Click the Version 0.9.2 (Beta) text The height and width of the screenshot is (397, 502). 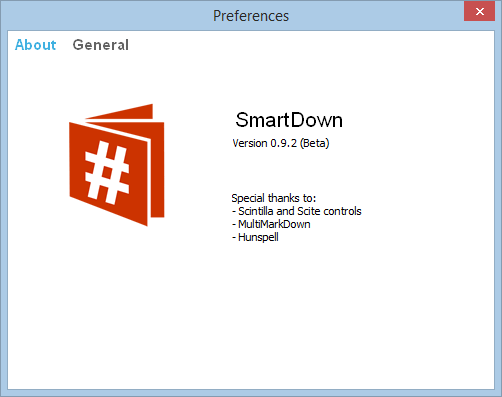coord(281,143)
